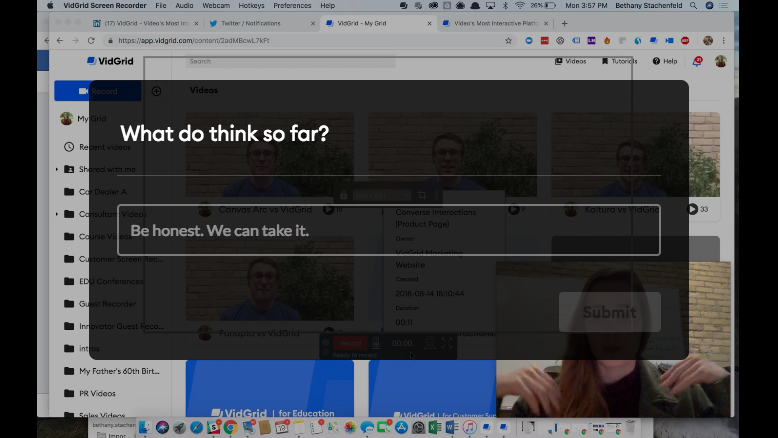Bookmark this page with the star icon
The image size is (778, 438).
click(x=508, y=41)
